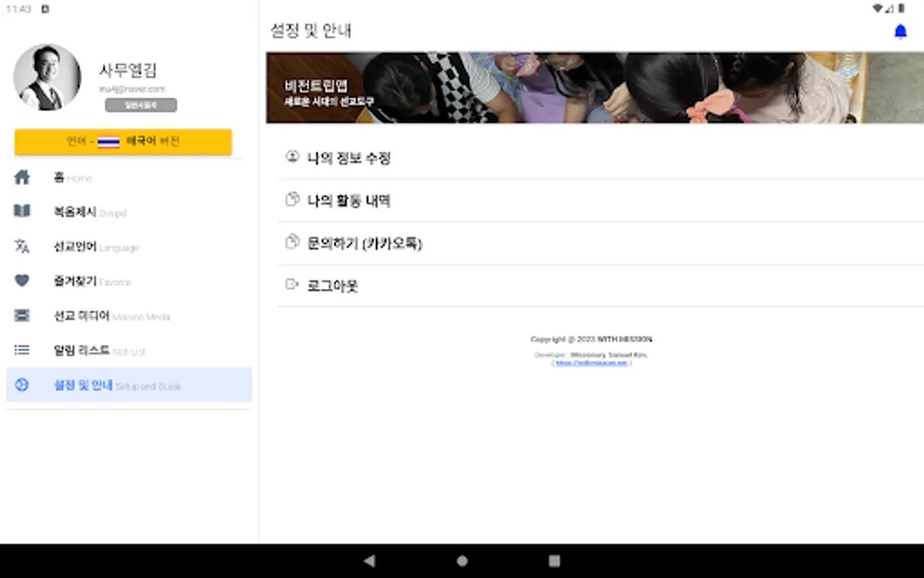924x578 pixels.
Task: Tap the Android back button
Action: (x=370, y=561)
